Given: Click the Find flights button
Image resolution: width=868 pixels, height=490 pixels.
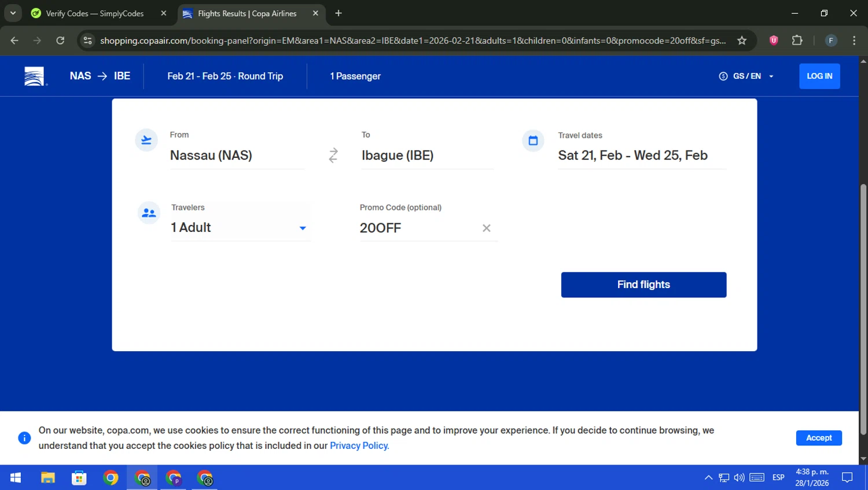Looking at the screenshot, I should (643, 285).
